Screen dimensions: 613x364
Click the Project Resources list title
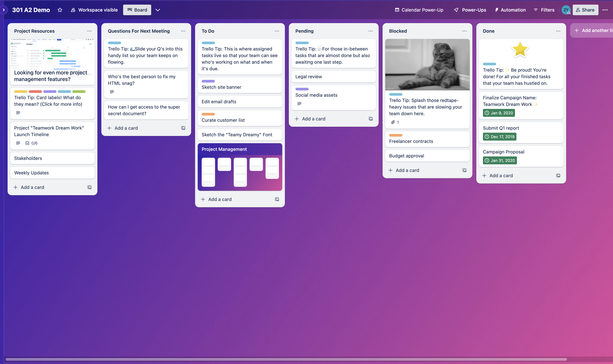pyautogui.click(x=34, y=31)
